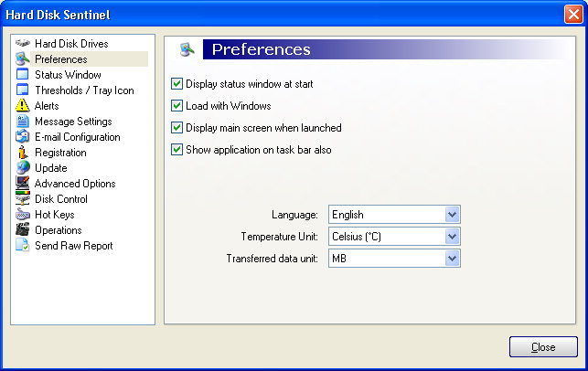Click the Thresholds / Tray Icon icon
This screenshot has width=588, height=371.
[23, 90]
